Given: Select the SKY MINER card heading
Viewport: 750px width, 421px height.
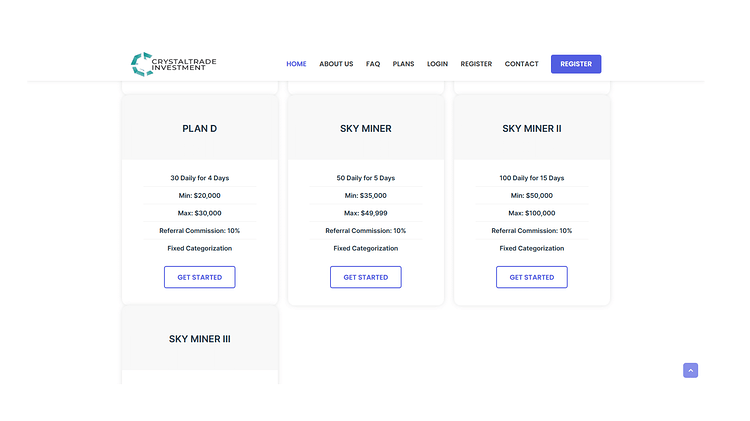Looking at the screenshot, I should (365, 129).
